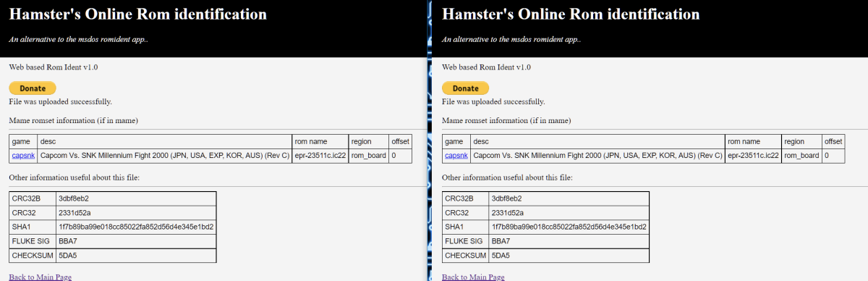Click value BBA7 in right page
This screenshot has width=868, height=281.
569,241
